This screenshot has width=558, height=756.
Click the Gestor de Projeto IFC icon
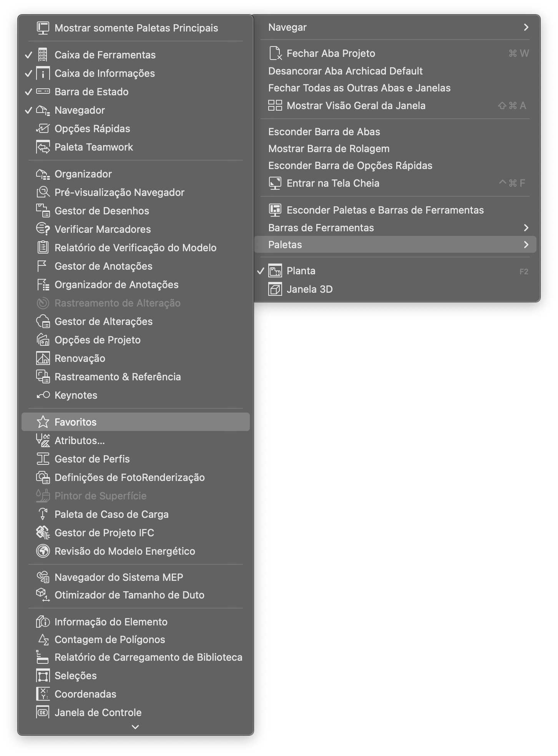coord(43,532)
